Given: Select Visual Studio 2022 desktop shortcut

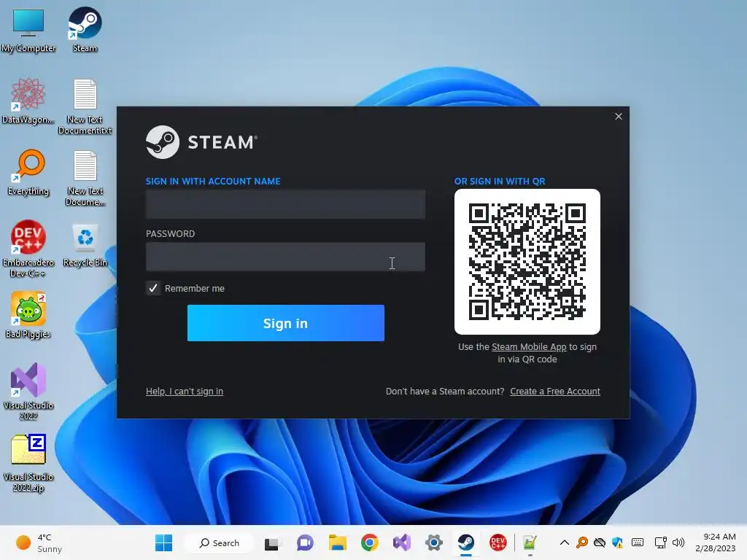Looking at the screenshot, I should (x=28, y=392).
